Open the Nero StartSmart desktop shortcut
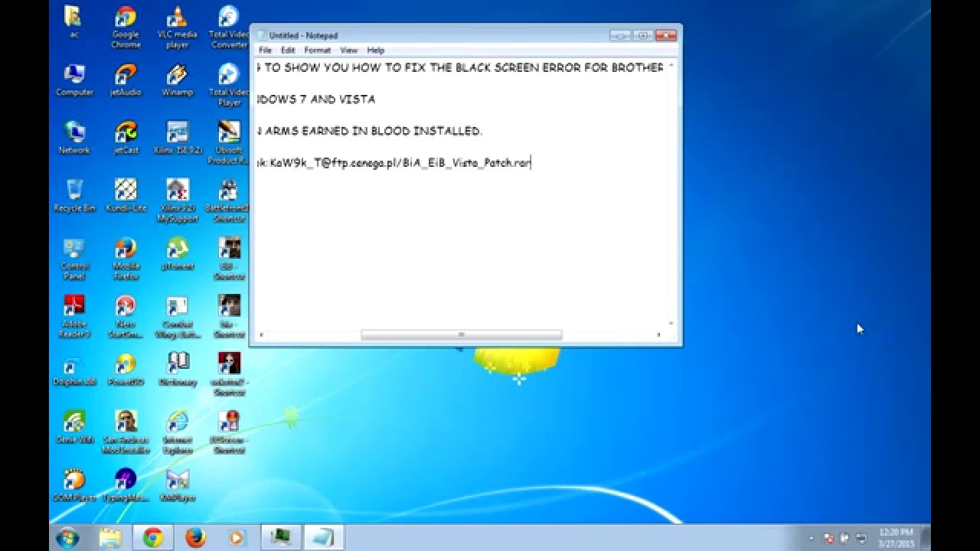Screen dimensions: 980x551 (126, 317)
